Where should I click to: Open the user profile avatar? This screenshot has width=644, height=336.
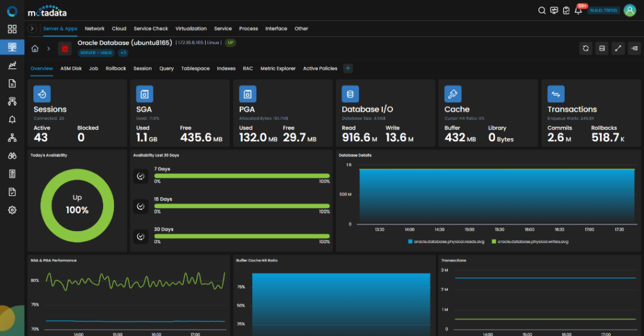click(629, 10)
